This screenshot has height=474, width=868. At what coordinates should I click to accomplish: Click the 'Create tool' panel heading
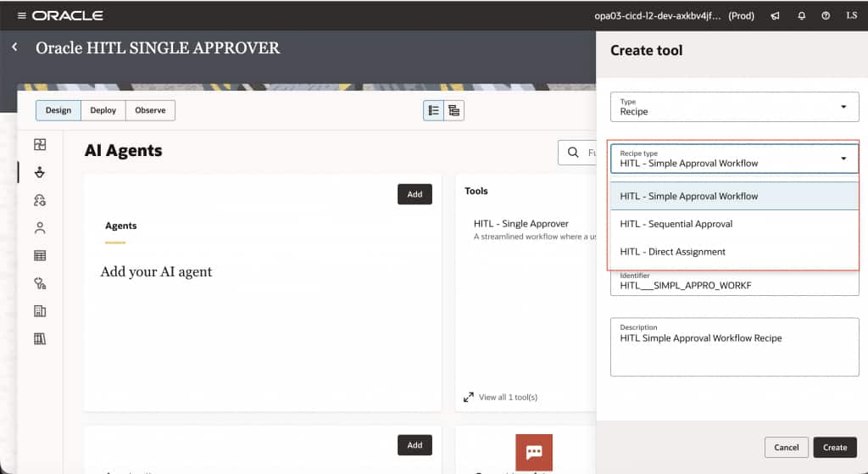[646, 50]
